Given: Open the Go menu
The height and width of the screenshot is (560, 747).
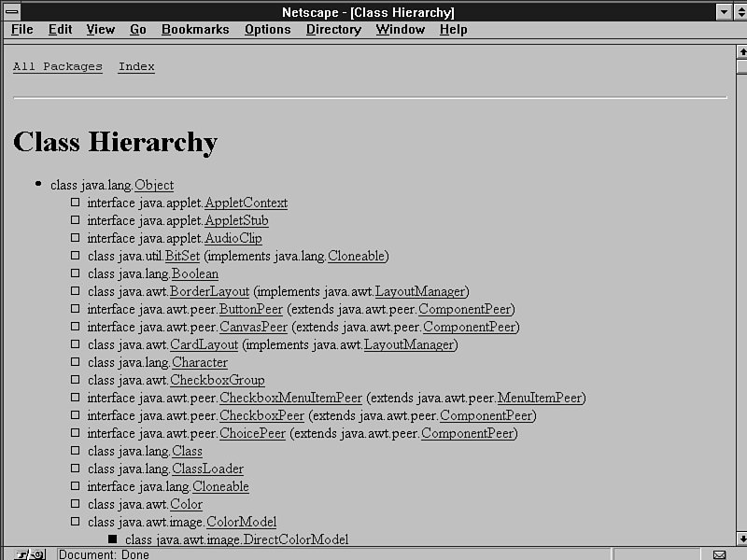Looking at the screenshot, I should tap(137, 30).
